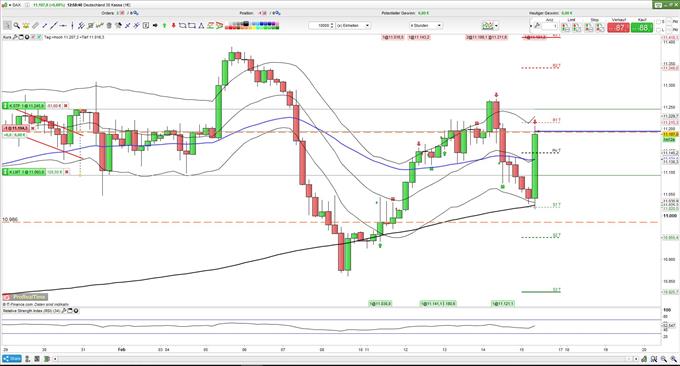Select the eraser tool icon
This screenshot has height=366, width=680.
point(35,26)
